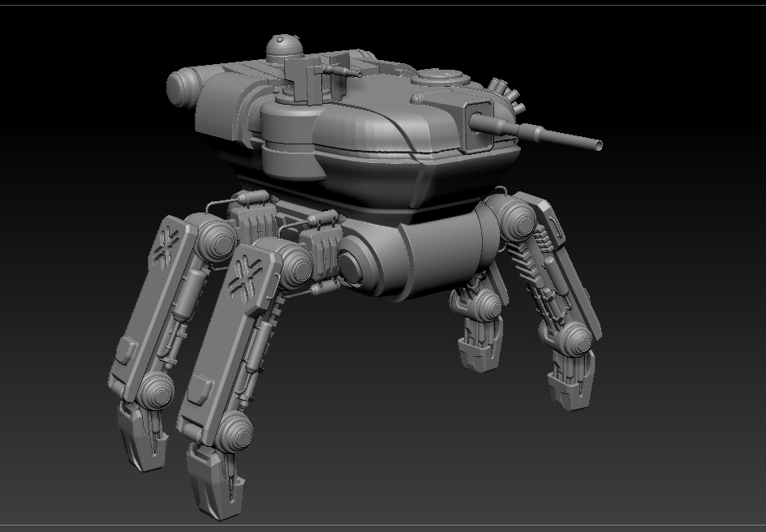The height and width of the screenshot is (532, 766).
Task: Select the dome sensor on top of the hull
Action: (x=284, y=49)
